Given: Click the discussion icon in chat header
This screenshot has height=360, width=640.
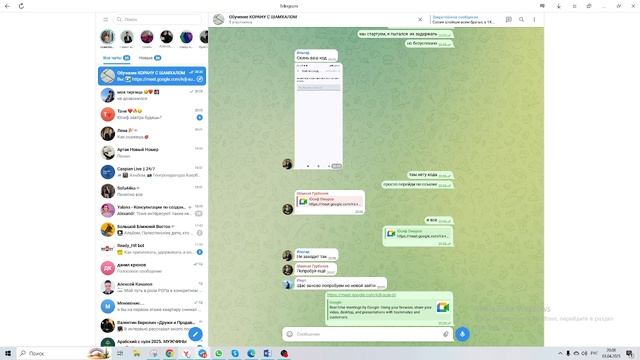Looking at the screenshot, I should tap(509, 19).
